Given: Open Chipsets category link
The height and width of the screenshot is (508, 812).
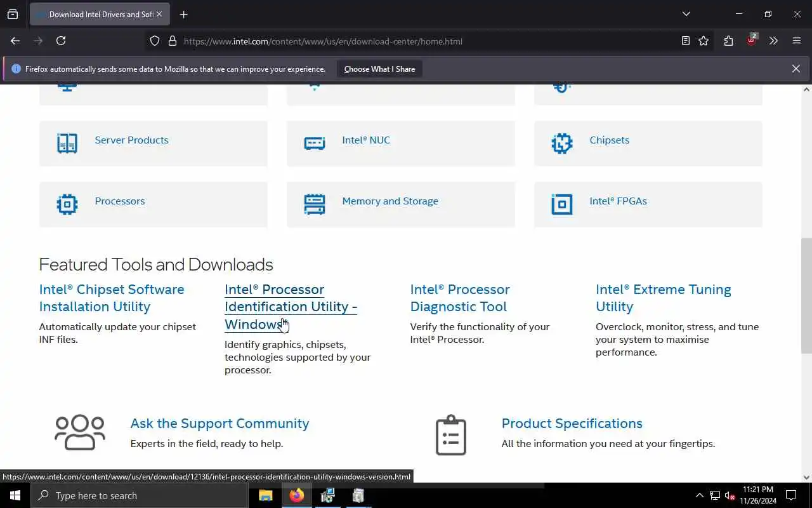Looking at the screenshot, I should pos(609,140).
